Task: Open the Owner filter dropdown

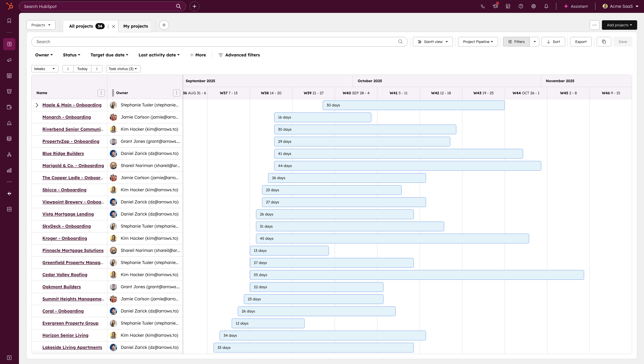Action: 44,55
